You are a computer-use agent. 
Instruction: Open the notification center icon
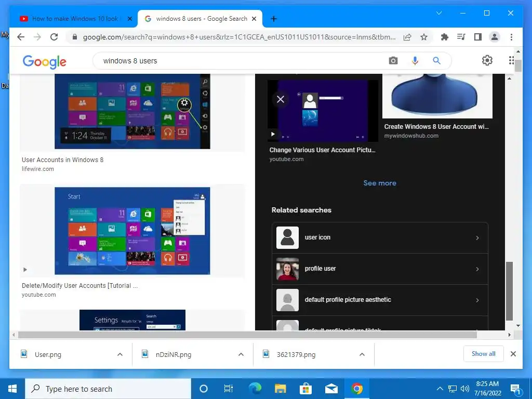(515, 389)
